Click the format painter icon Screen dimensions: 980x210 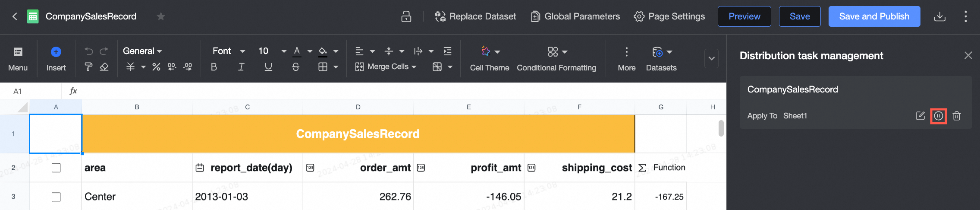(x=88, y=67)
